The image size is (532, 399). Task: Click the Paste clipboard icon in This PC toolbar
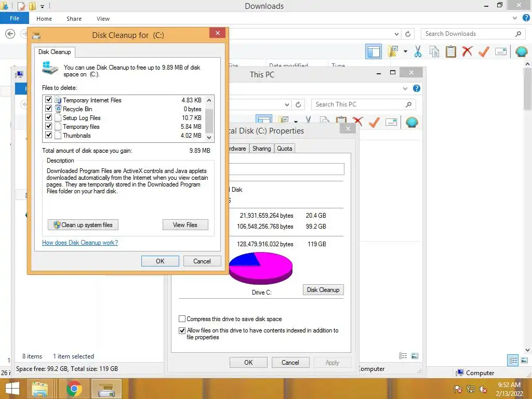pos(341,120)
